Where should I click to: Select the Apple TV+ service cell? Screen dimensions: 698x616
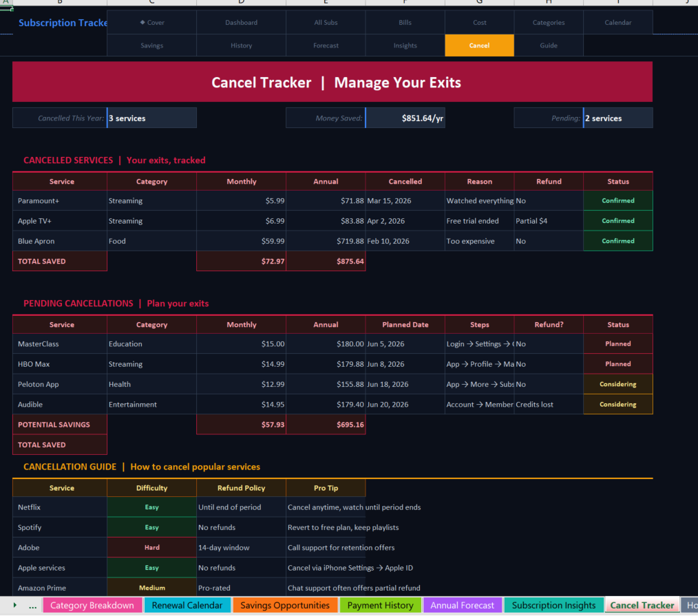60,221
